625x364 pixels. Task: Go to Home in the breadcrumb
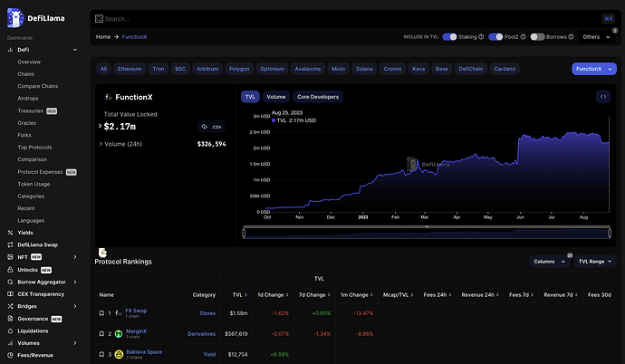pos(103,37)
